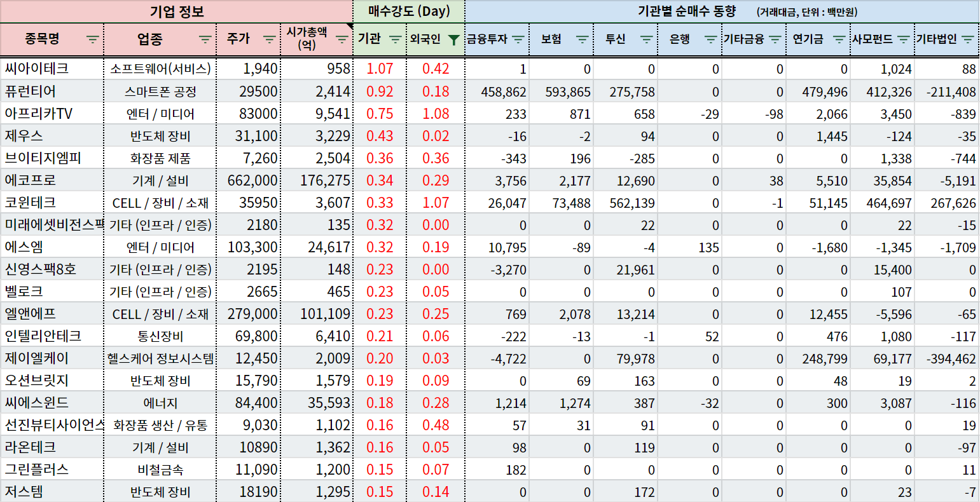Select the 248,799 연기금 cell for 제이엘케이
Image resolution: width=980 pixels, height=502 pixels.
coord(818,358)
